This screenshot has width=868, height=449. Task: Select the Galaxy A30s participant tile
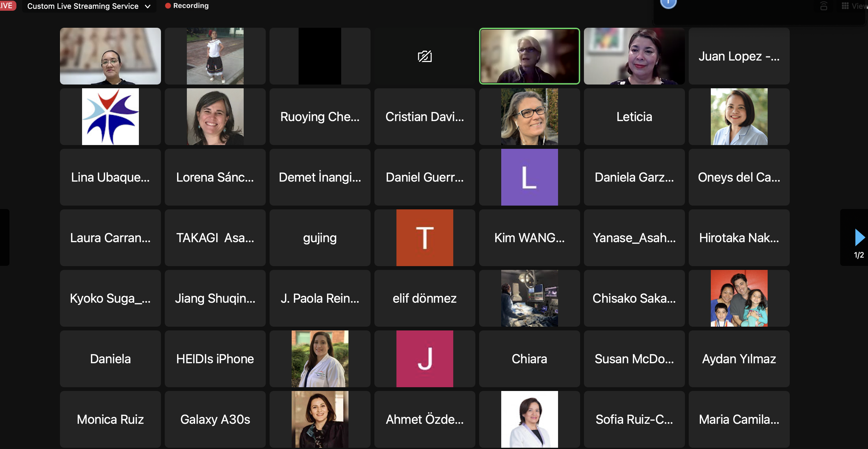tap(215, 419)
